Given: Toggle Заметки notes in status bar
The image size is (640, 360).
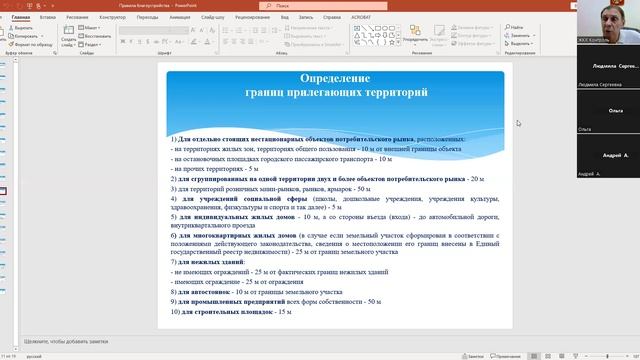Looking at the screenshot, I should pos(473,356).
